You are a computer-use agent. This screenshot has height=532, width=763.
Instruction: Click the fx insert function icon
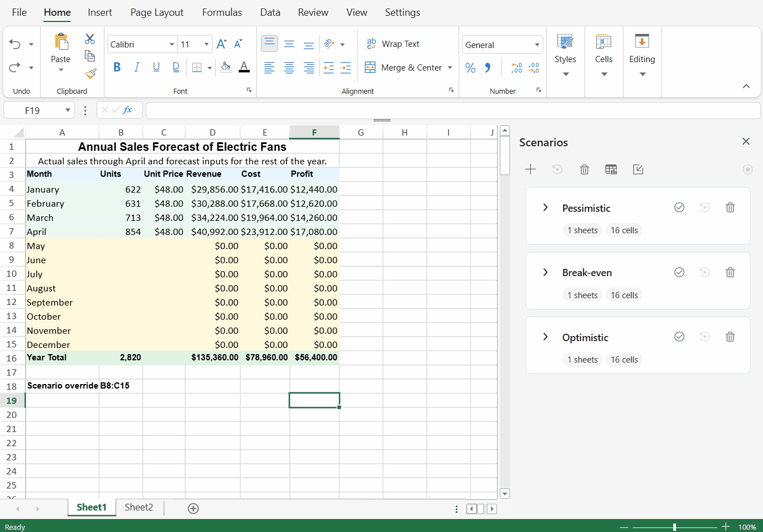(x=128, y=110)
